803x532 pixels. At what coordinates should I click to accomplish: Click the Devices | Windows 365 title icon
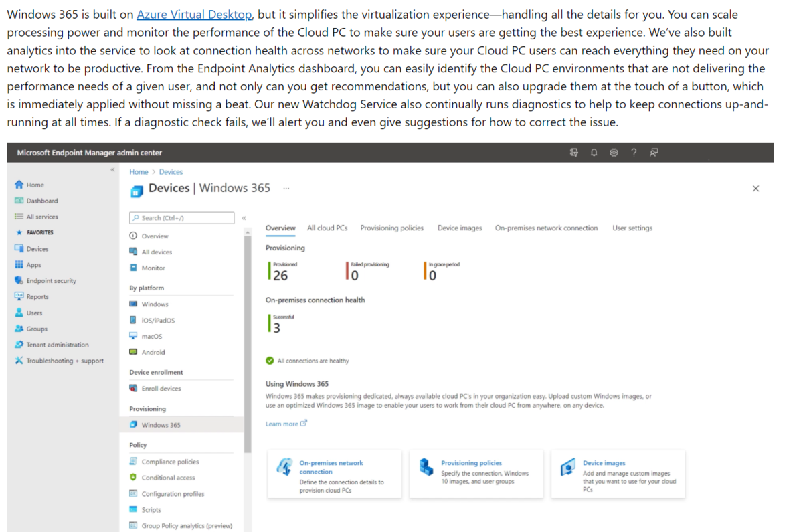(137, 191)
